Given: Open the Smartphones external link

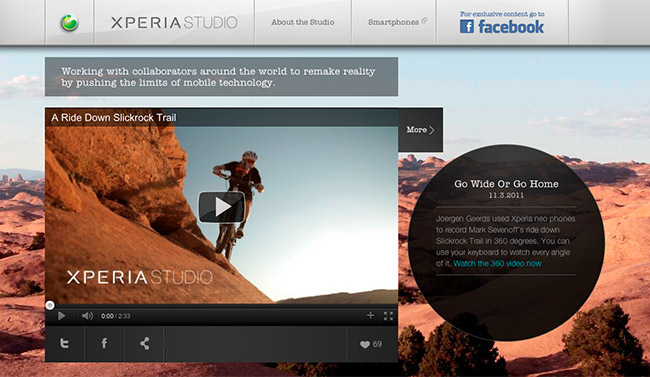Looking at the screenshot, I should coord(397,22).
